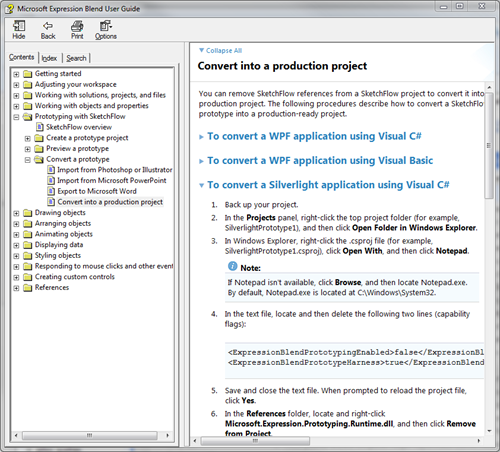Screen dimensions: 500x452
Task: Switch to the Search tab
Action: point(76,58)
